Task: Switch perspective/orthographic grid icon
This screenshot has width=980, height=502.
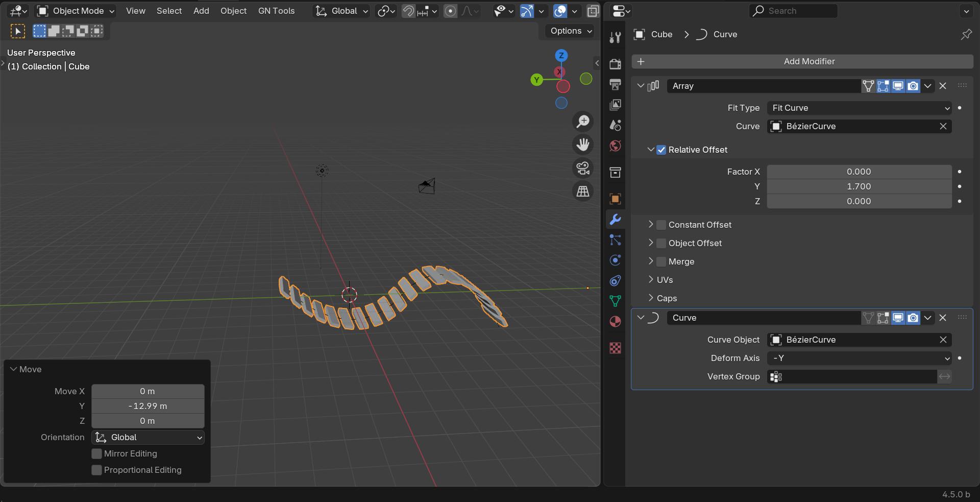Action: 583,191
